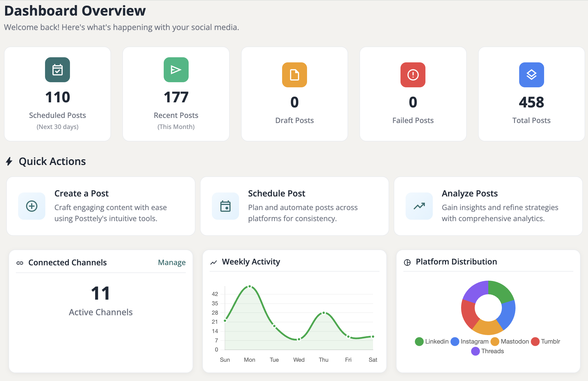The image size is (588, 381).
Task: Open the Manage channels link
Action: pos(172,263)
